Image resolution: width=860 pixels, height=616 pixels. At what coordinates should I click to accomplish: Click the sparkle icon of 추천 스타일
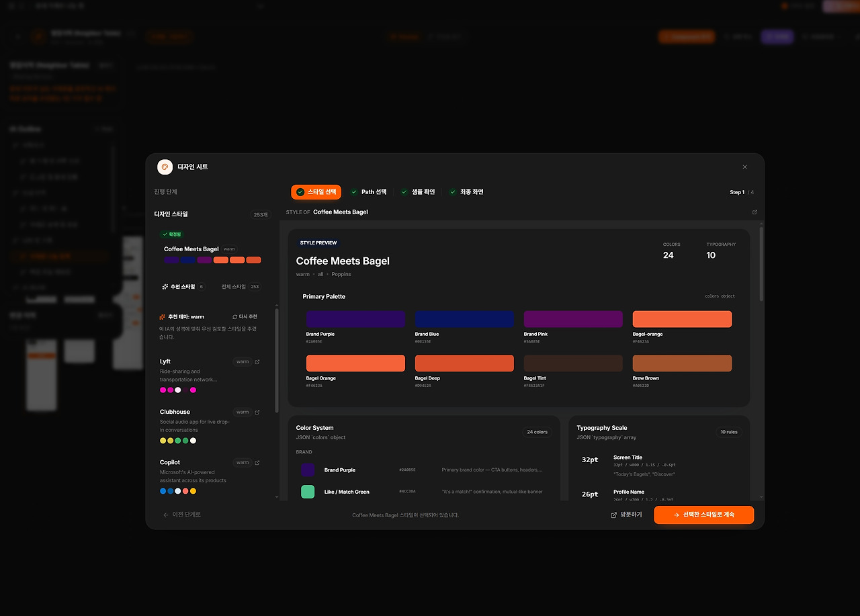point(165,286)
